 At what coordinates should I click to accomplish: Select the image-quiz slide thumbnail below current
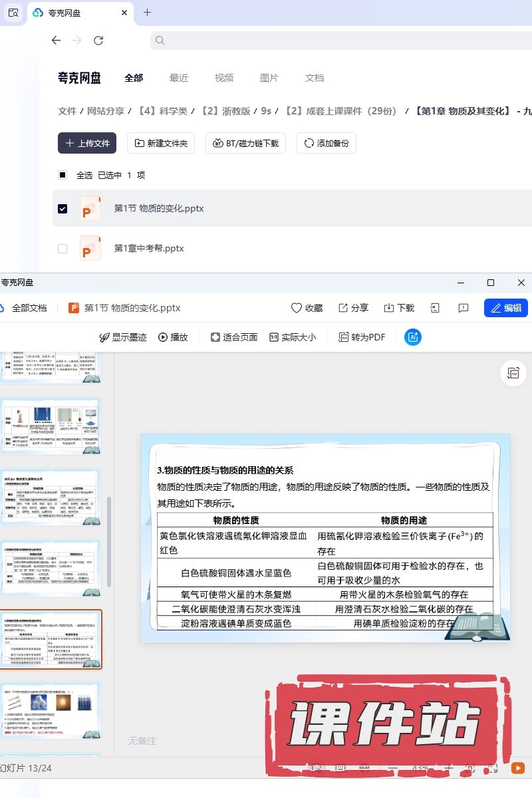pyautogui.click(x=51, y=710)
